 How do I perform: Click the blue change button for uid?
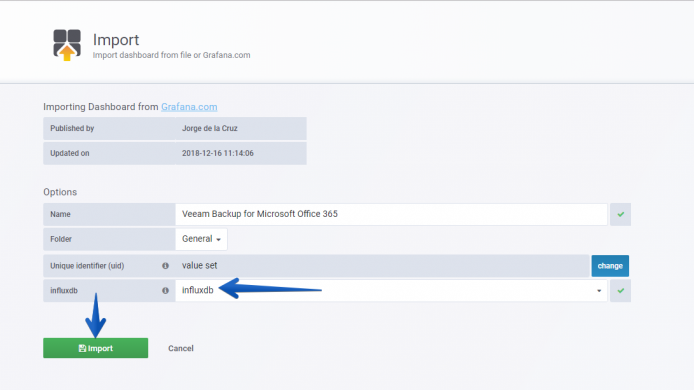(610, 266)
